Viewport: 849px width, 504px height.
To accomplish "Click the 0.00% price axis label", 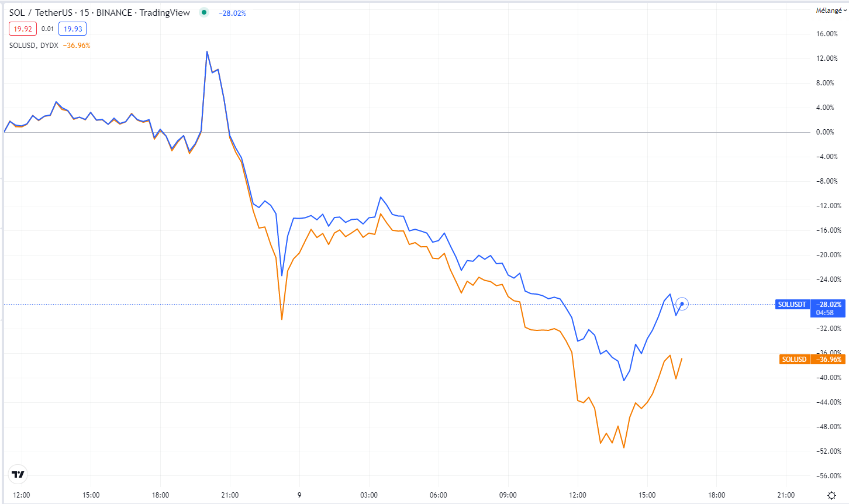I will 825,132.
